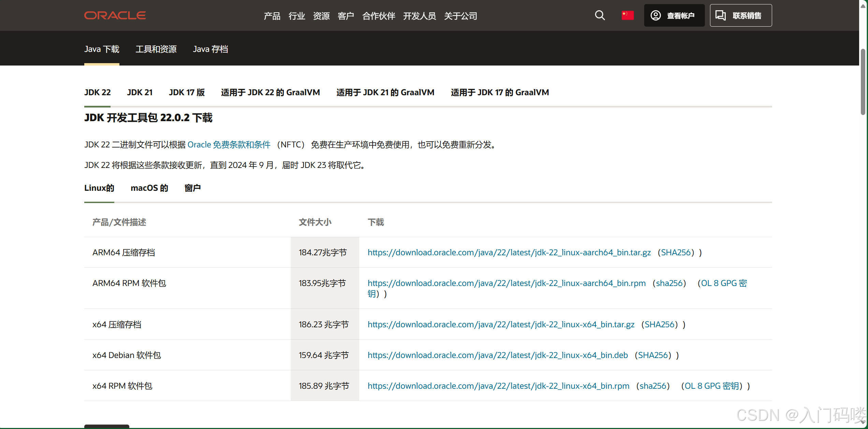The width and height of the screenshot is (868, 429).
Task: Open the 产品 navigation menu
Action: click(x=272, y=16)
